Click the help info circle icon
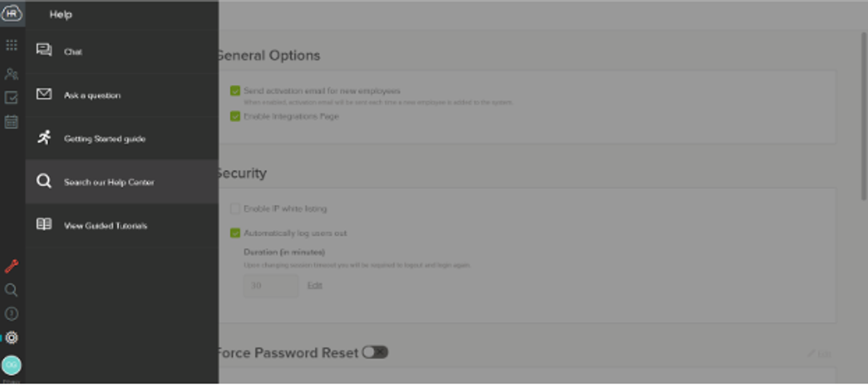 pyautogui.click(x=11, y=314)
